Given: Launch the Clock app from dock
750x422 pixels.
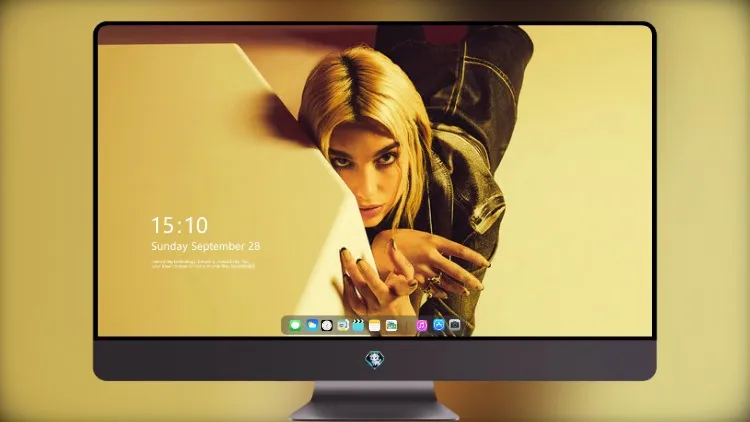Looking at the screenshot, I should tap(327, 325).
